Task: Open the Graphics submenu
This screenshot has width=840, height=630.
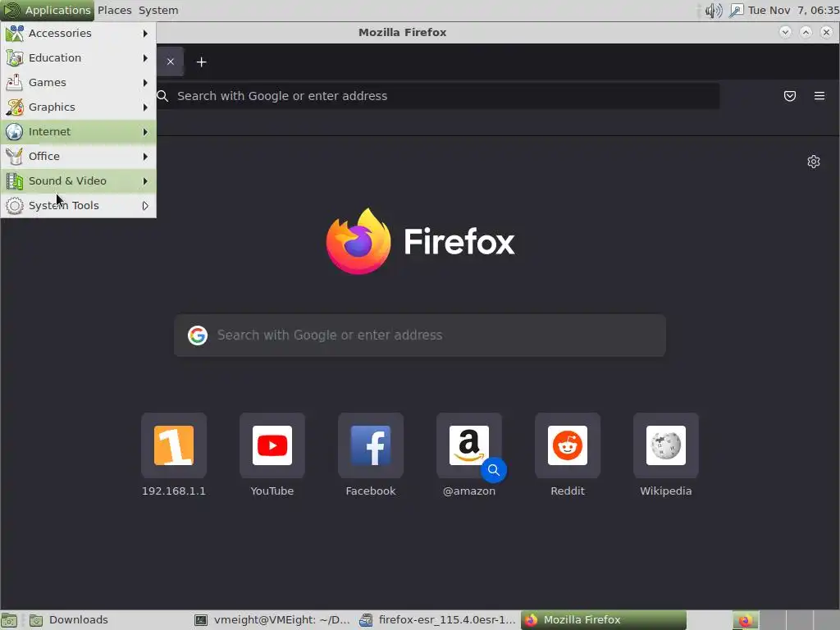Action: [x=78, y=107]
